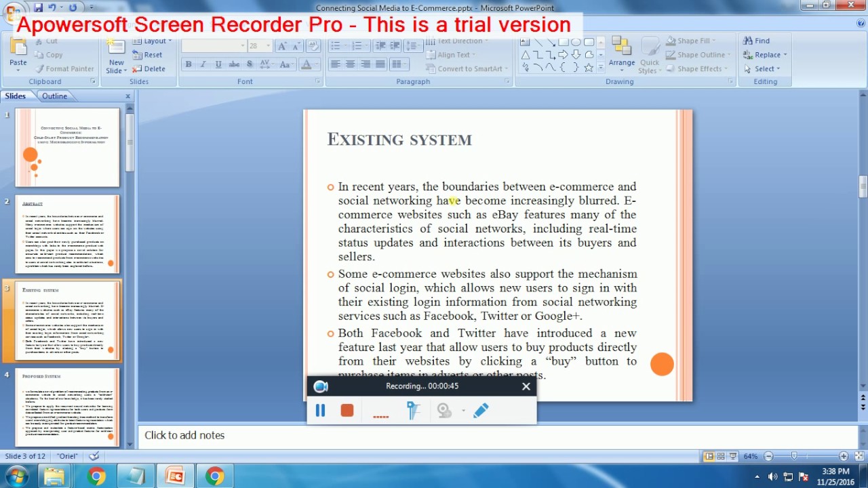
Task: Click the zoom in plus button
Action: point(844,456)
